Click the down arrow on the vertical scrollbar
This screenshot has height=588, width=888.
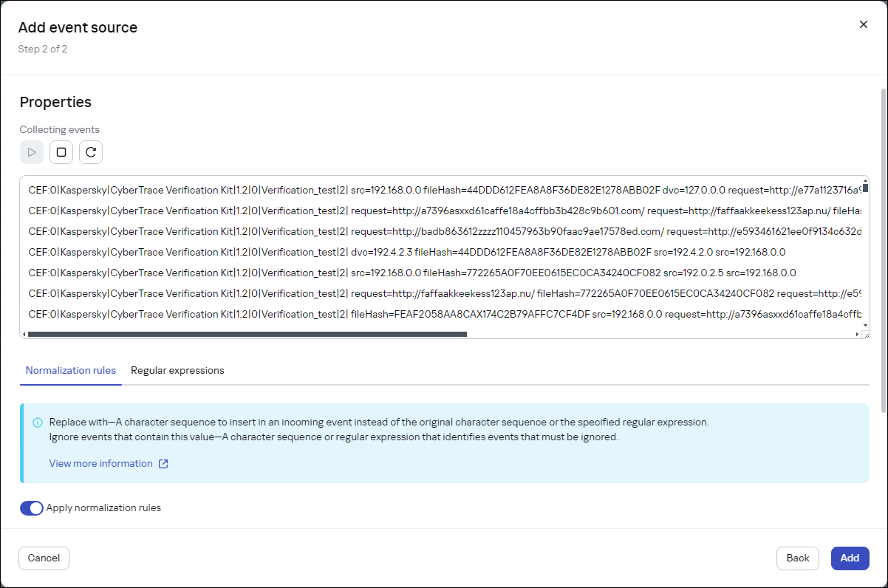click(x=864, y=325)
